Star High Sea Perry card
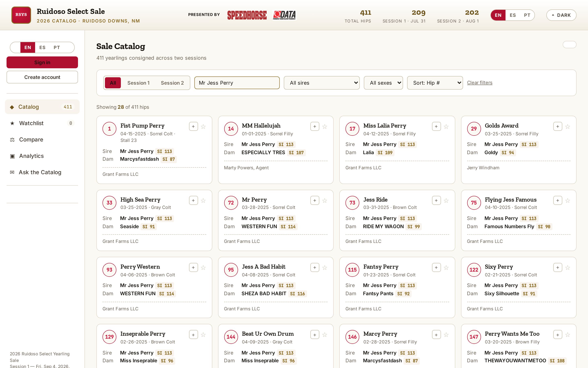Image resolution: width=588 pixels, height=368 pixels. 203,201
